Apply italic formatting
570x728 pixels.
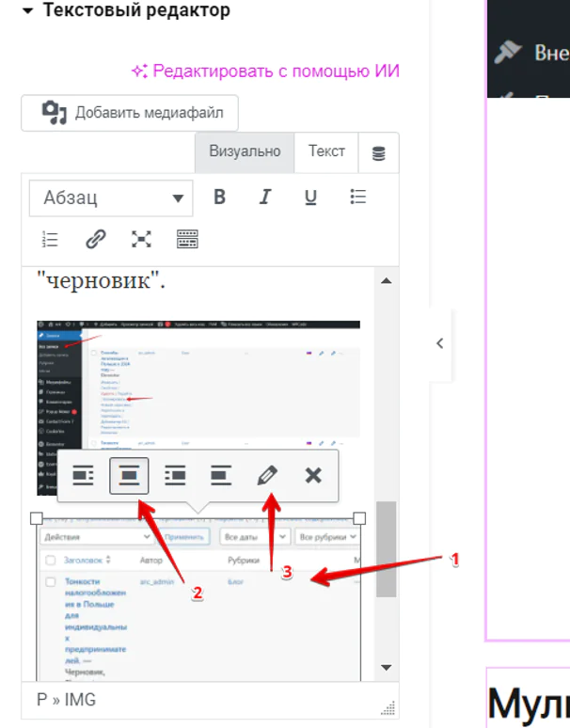(265, 198)
